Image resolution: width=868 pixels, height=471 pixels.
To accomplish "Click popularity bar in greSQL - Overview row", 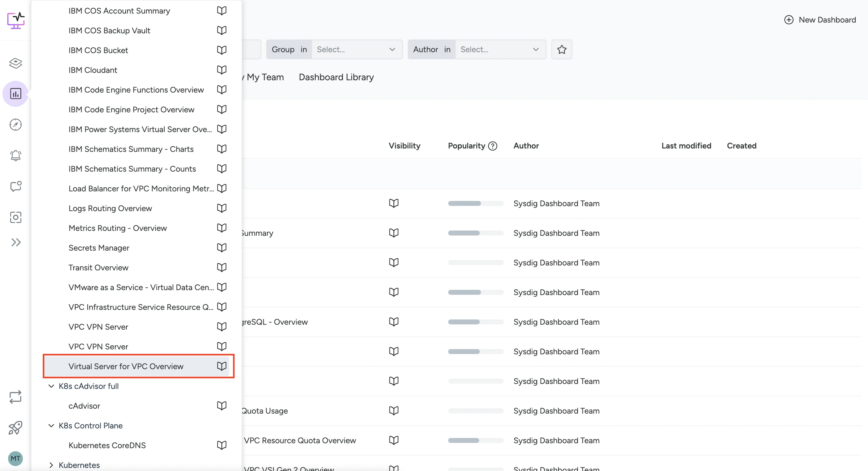I will tap(476, 322).
